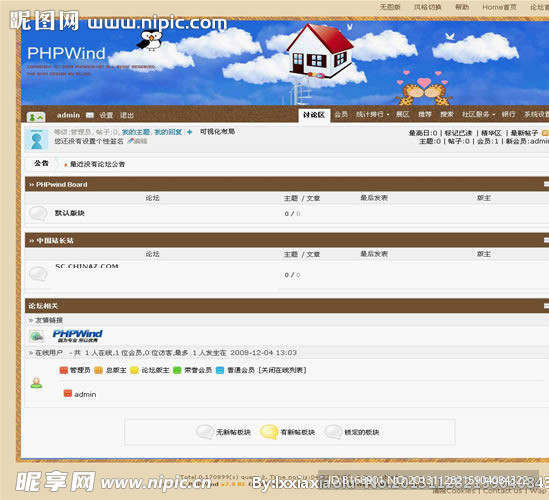Open the 中国站长站 category header
549x500 pixels.
(x=55, y=241)
